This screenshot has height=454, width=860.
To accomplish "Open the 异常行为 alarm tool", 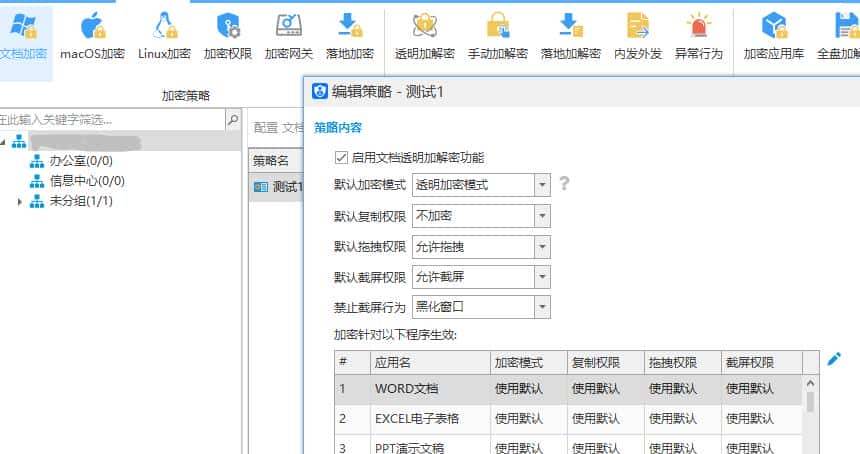I will 699,37.
